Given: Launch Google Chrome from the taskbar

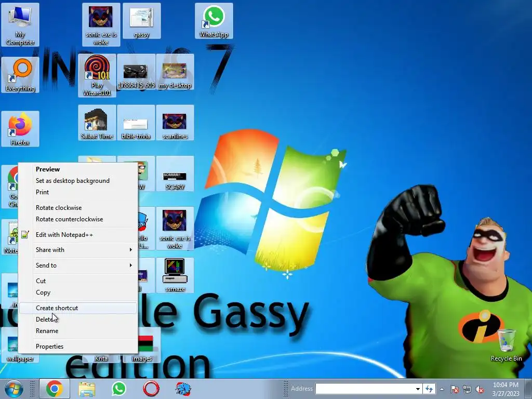Looking at the screenshot, I should point(55,389).
